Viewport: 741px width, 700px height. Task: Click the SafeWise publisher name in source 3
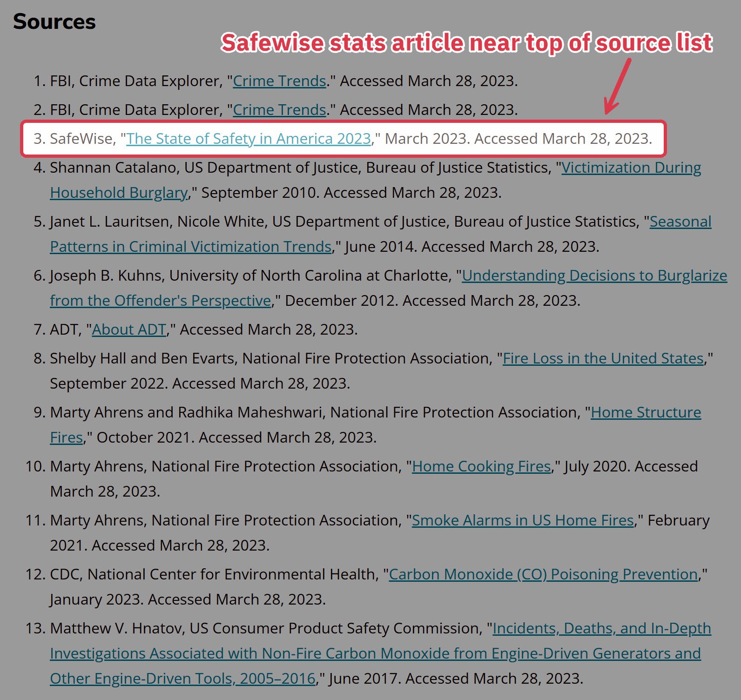coord(81,139)
